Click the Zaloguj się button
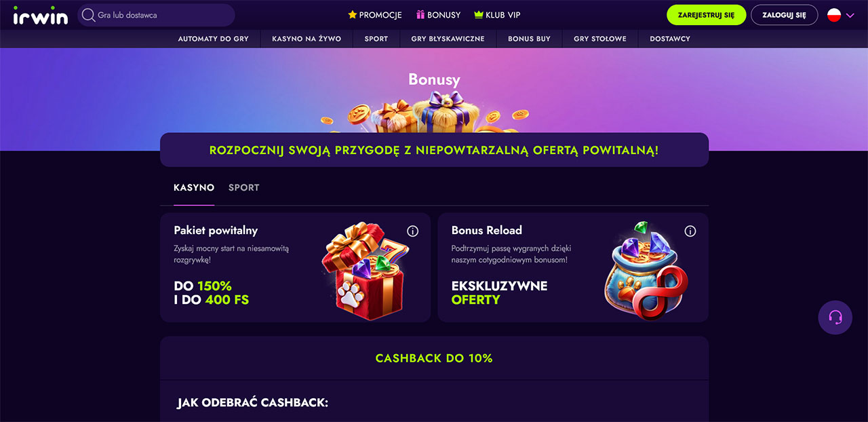Viewport: 868px width, 422px height. 785,15
